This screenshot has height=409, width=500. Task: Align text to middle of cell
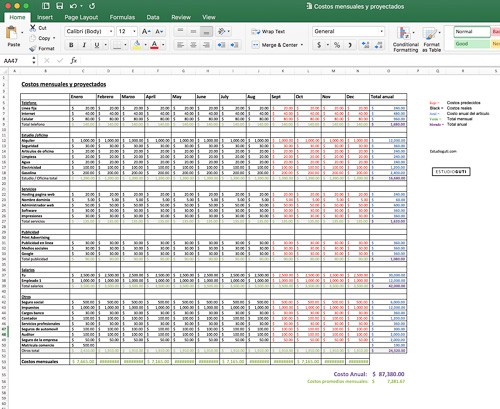coord(193,32)
